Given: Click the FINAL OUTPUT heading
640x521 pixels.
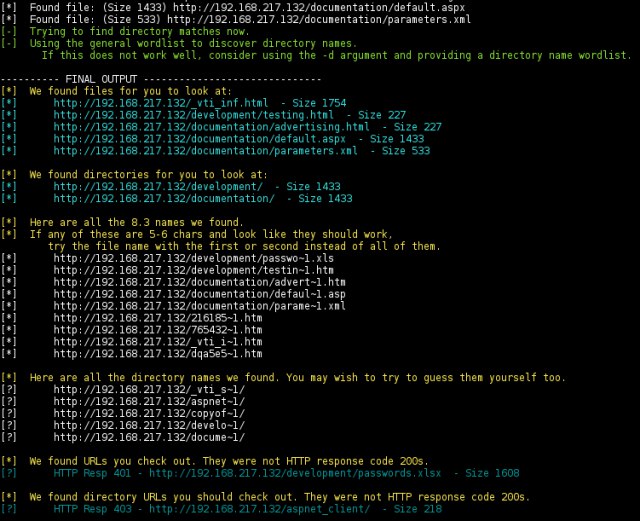Looking at the screenshot, I should [x=101, y=79].
